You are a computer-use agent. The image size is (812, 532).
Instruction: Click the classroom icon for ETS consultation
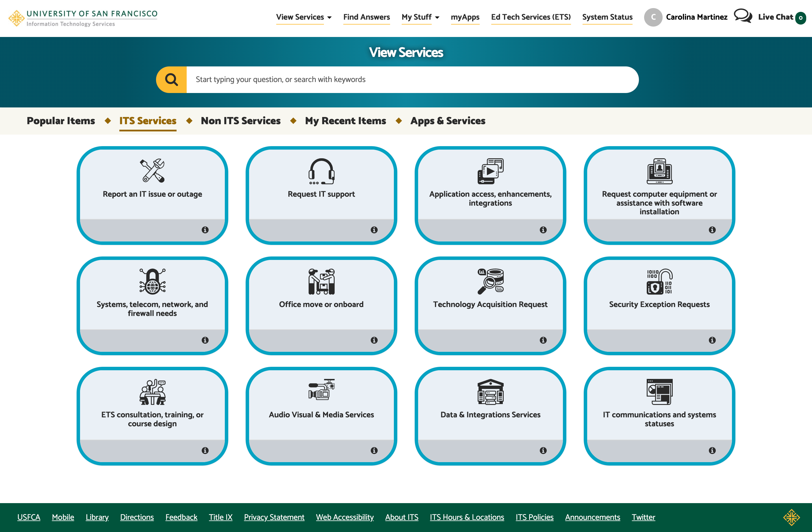point(152,392)
